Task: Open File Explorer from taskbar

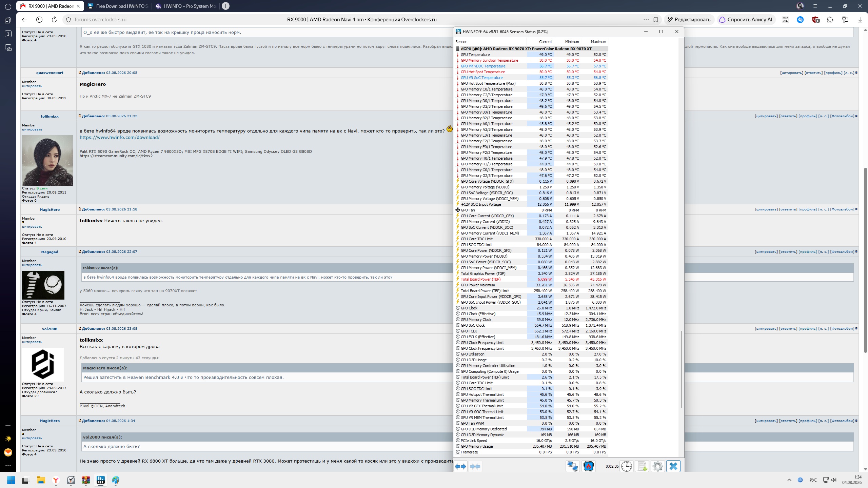Action: tap(41, 480)
